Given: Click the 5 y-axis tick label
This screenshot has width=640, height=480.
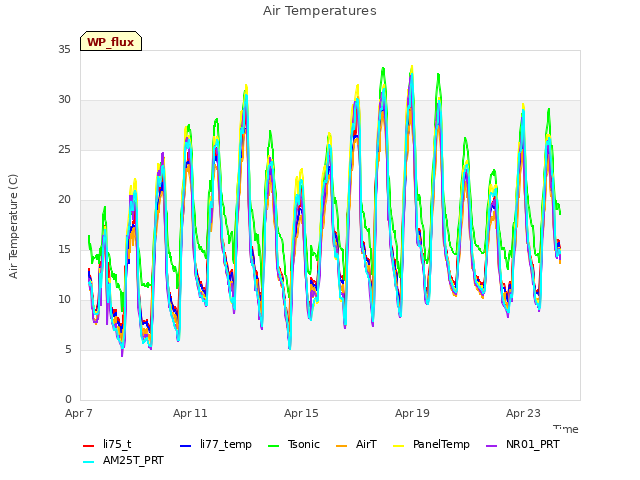Looking at the screenshot, I should (68, 349).
